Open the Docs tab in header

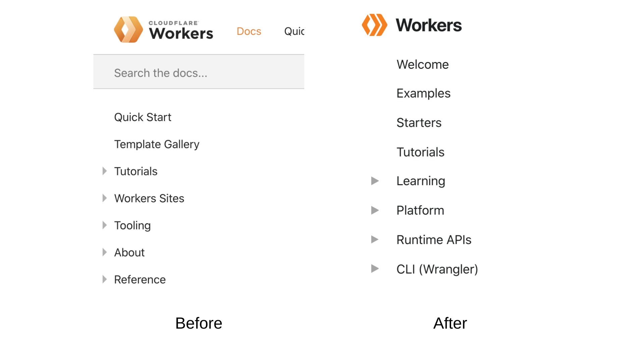coord(249,31)
